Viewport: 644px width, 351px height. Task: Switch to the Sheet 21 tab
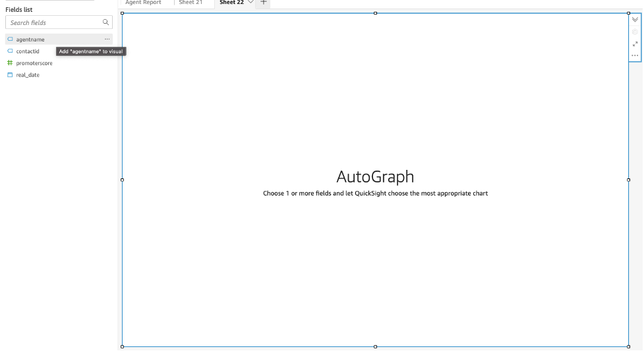pos(190,3)
